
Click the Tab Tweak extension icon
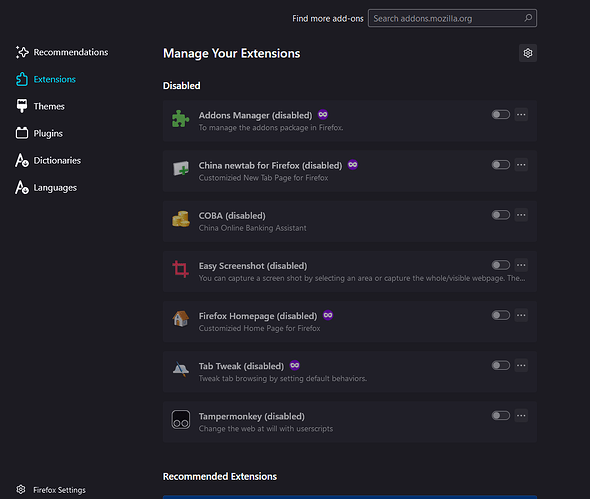[181, 369]
